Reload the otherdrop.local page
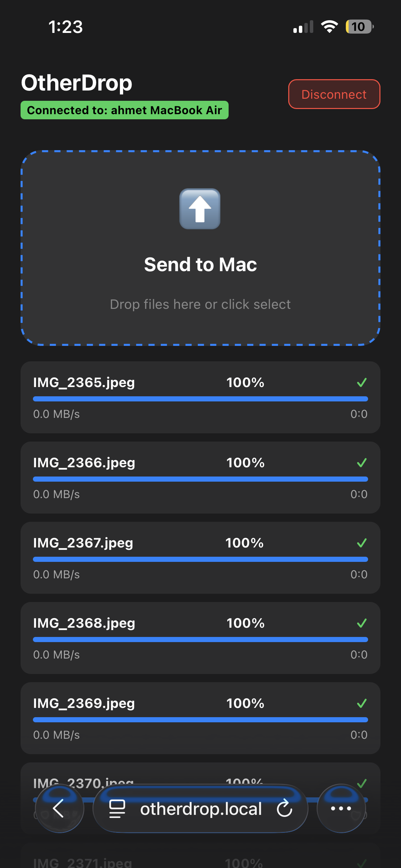This screenshot has width=401, height=868. tap(284, 808)
